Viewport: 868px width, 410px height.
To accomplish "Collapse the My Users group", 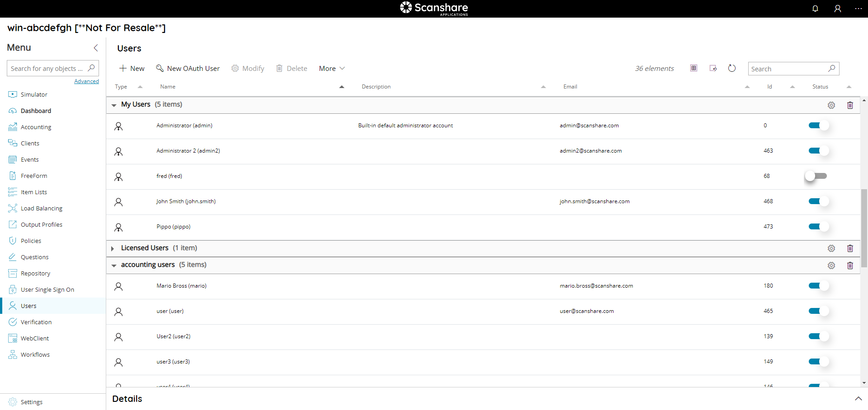I will point(114,105).
